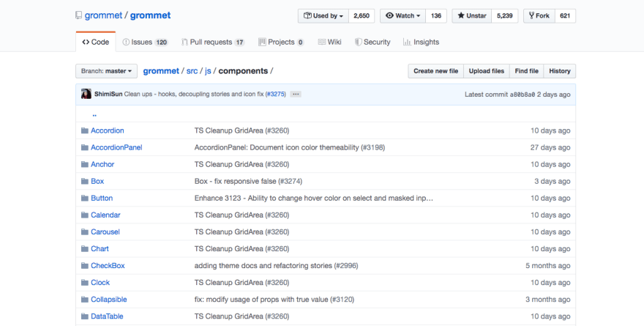The width and height of the screenshot is (644, 326).
Task: Open the Button folder
Action: [102, 198]
